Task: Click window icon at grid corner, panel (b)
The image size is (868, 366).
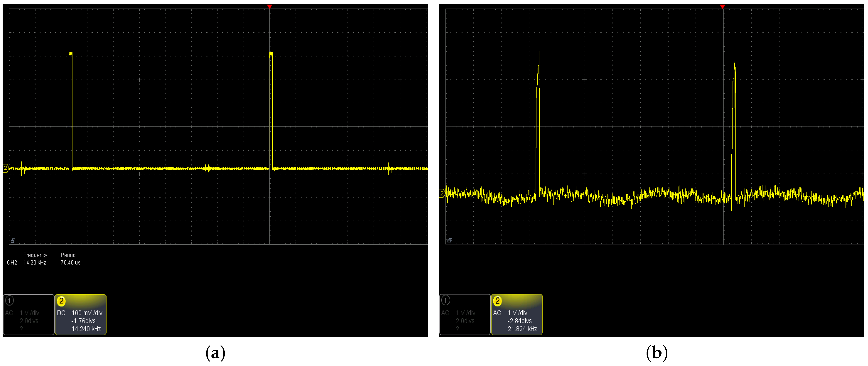Action: [450, 240]
